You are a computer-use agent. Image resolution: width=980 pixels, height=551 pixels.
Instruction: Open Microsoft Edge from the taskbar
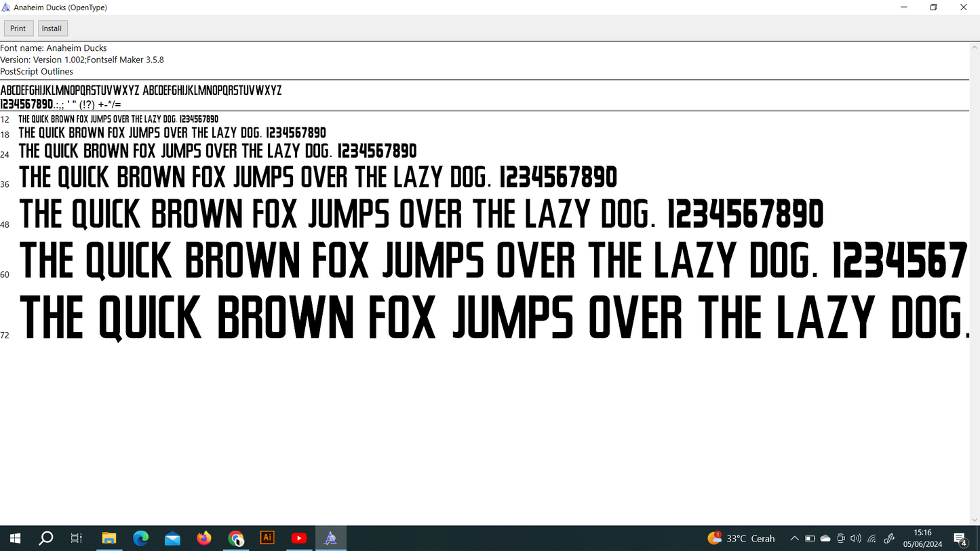140,538
